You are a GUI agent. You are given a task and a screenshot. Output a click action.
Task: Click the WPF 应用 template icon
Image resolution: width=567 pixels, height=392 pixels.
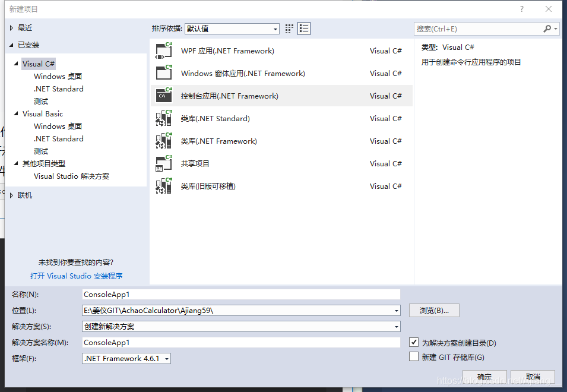[164, 50]
